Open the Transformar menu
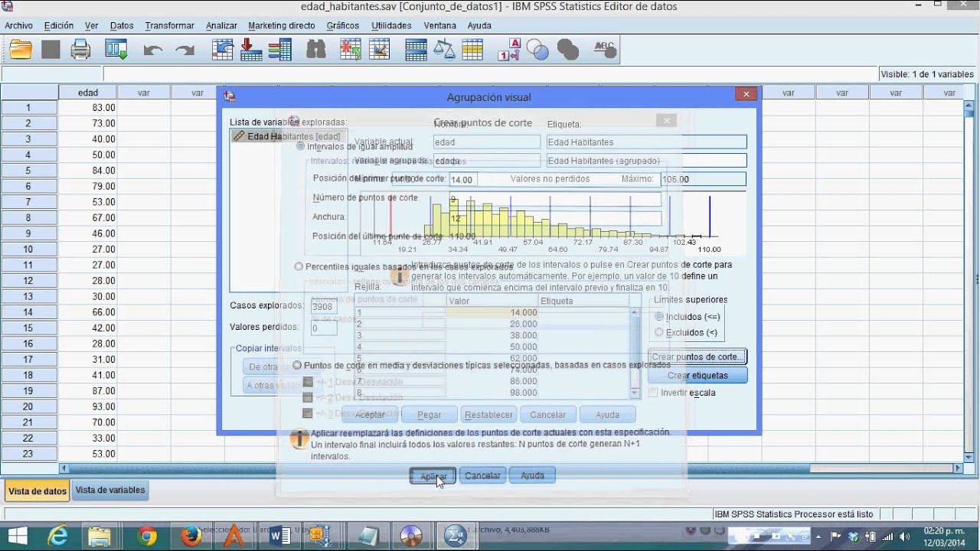Screen dimensions: 980x551 169,25
